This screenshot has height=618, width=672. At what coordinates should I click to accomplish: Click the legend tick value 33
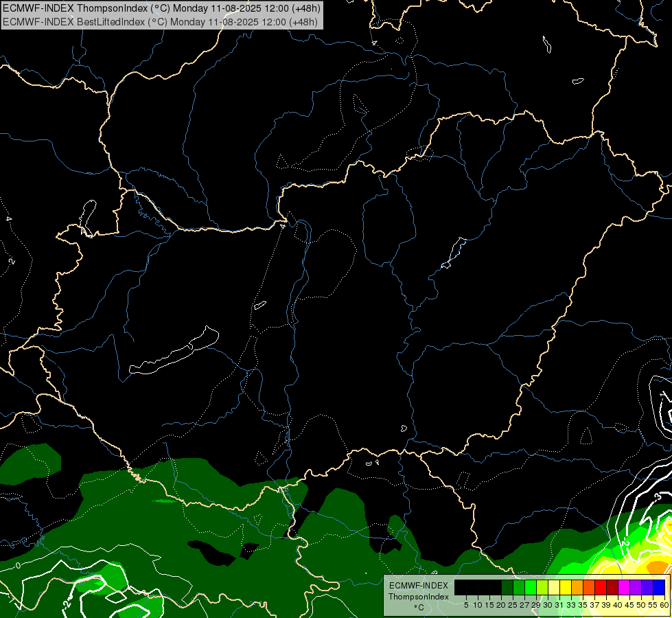[571, 605]
